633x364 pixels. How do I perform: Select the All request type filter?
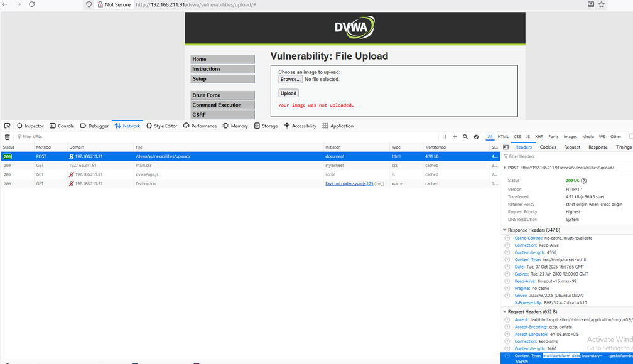click(x=490, y=137)
